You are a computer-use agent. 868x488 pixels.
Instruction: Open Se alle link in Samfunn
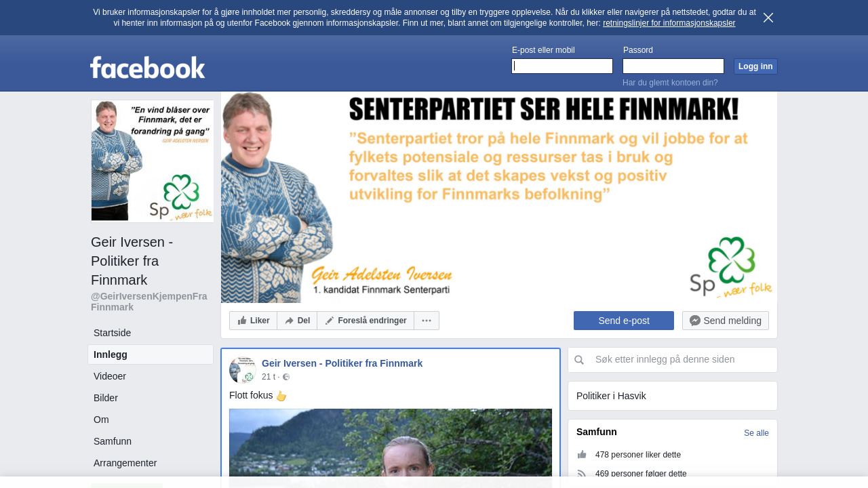756,433
